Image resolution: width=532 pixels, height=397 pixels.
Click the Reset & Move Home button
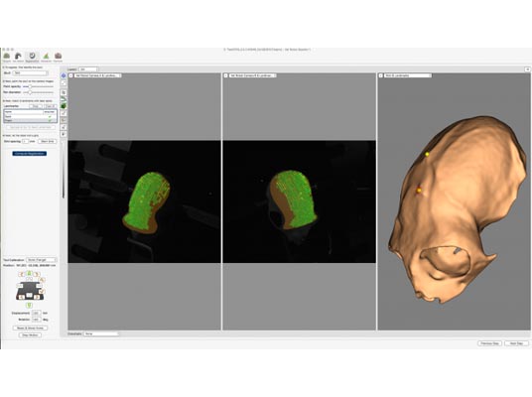(x=30, y=329)
